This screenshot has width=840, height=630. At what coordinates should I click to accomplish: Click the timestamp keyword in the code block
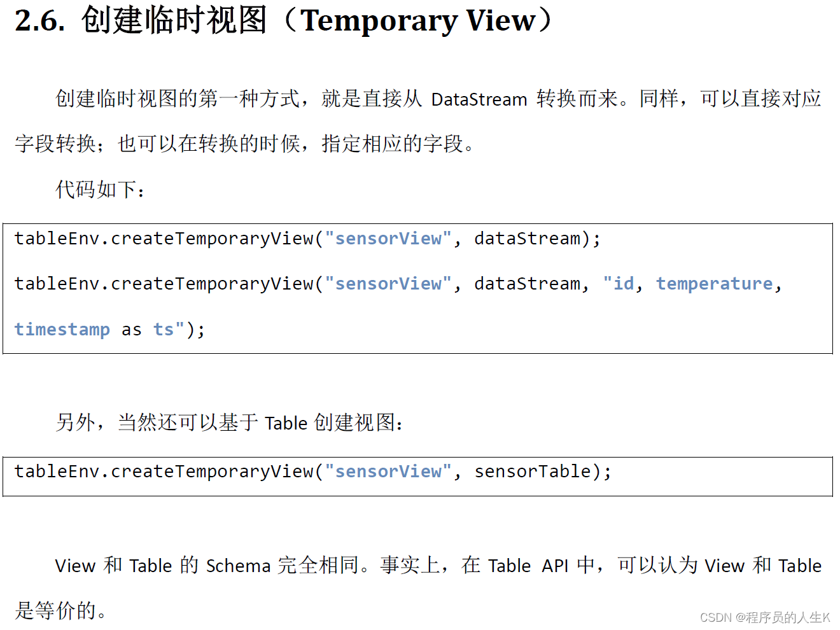[x=62, y=330]
